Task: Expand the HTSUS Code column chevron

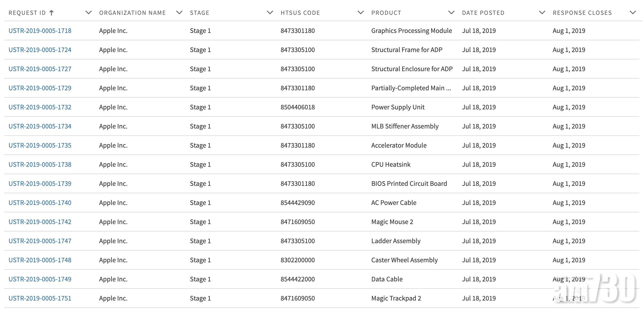Action: tap(361, 12)
